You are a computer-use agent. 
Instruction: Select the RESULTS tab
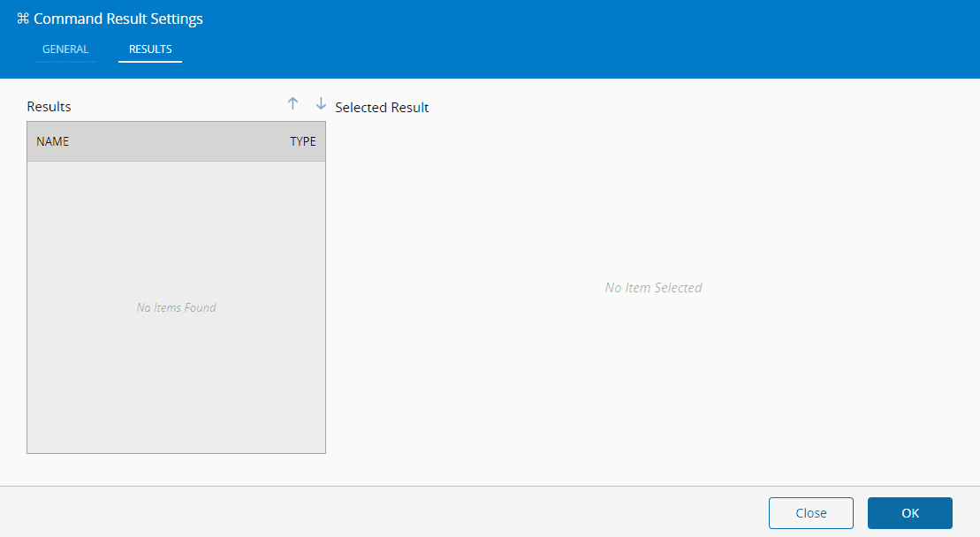point(150,49)
